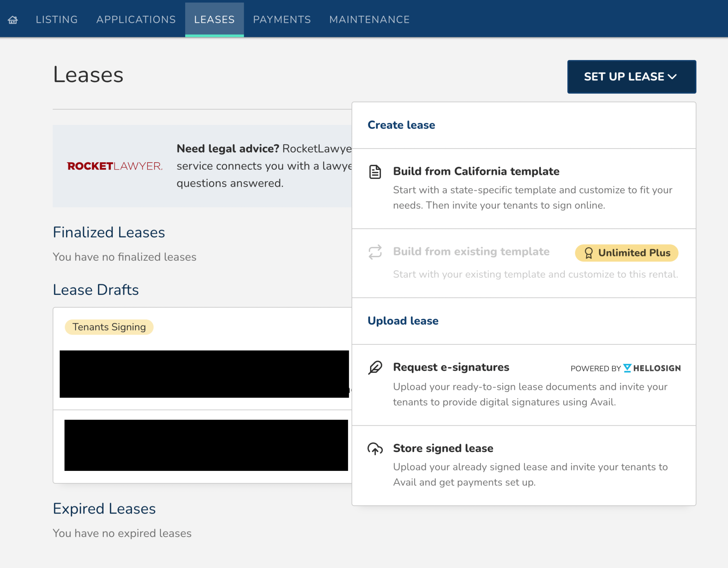
Task: Select Store signed lease option
Action: pos(443,448)
